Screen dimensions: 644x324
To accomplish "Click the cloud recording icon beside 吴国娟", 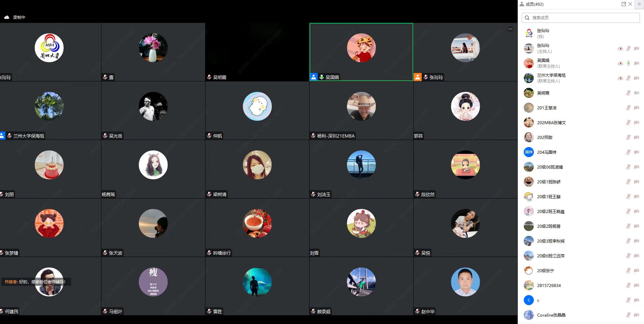I will 620,64.
